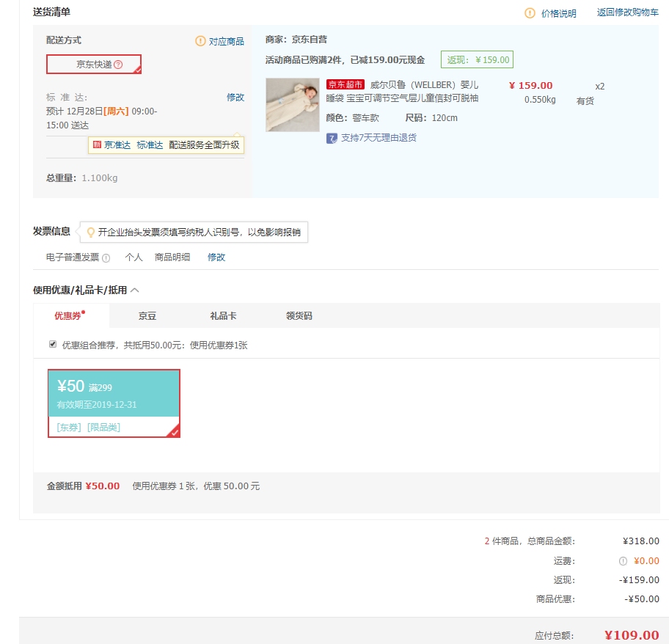Open 对应商品 link
Image resolution: width=669 pixels, height=644 pixels.
(226, 41)
